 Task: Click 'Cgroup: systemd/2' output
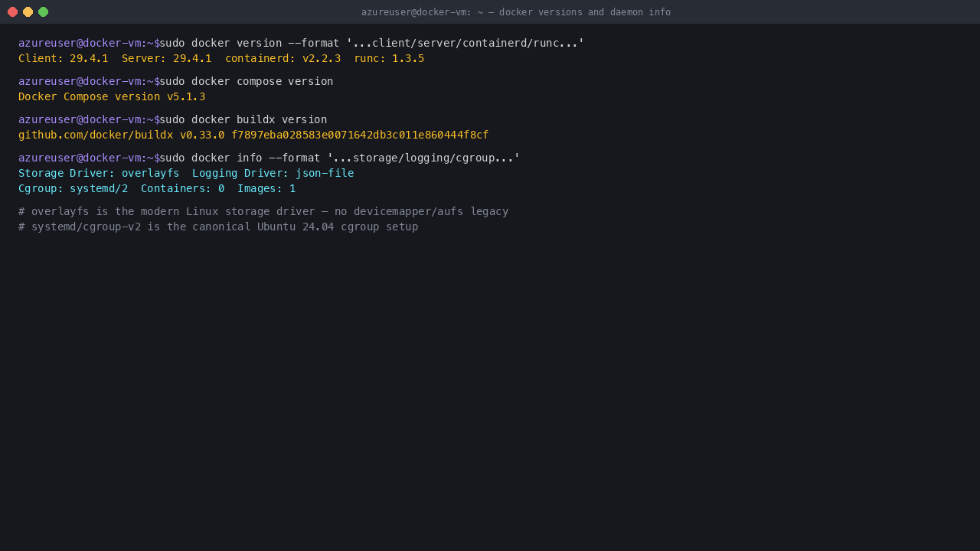[73, 188]
